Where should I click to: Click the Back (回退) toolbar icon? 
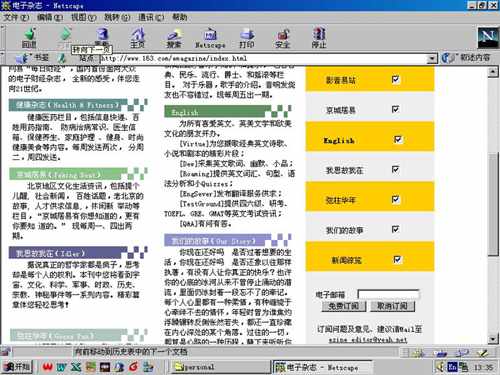tap(30, 37)
